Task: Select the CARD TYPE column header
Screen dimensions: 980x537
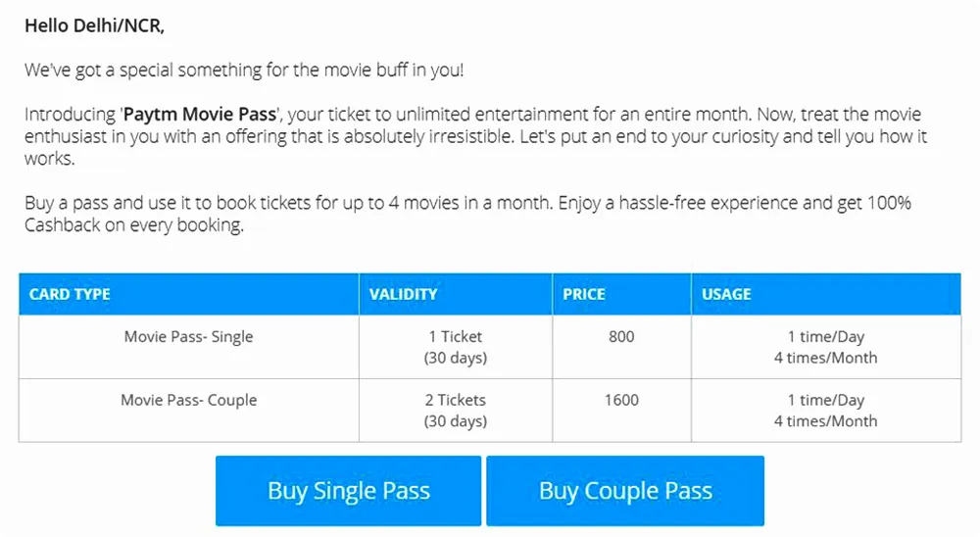Action: (x=189, y=294)
